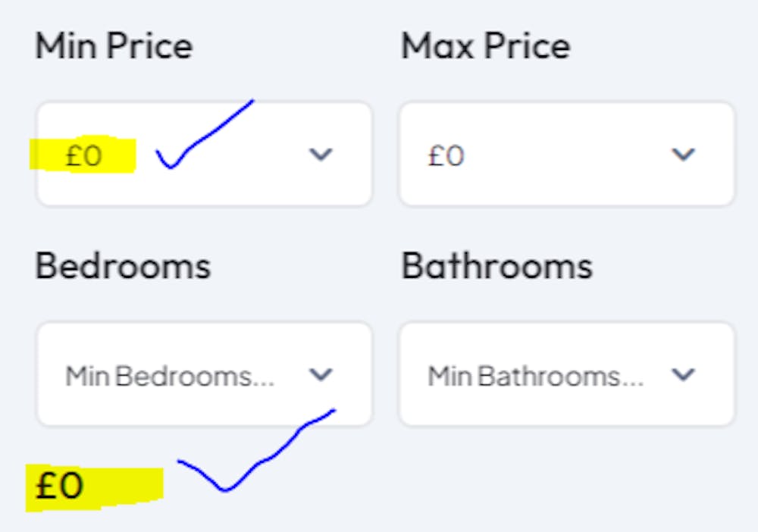Click the Bedrooms heading label

click(x=123, y=266)
